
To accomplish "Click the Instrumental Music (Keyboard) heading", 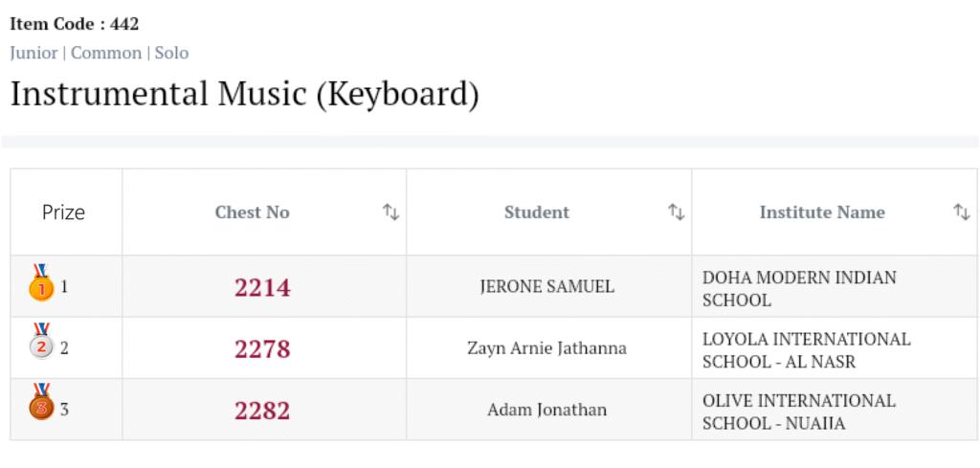I will (x=244, y=94).
